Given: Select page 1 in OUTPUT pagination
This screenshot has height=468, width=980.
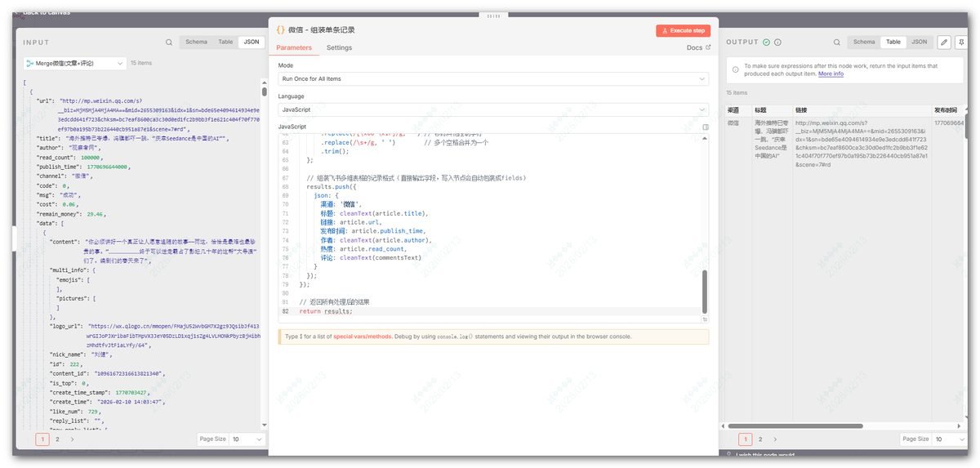Looking at the screenshot, I should pos(745,439).
